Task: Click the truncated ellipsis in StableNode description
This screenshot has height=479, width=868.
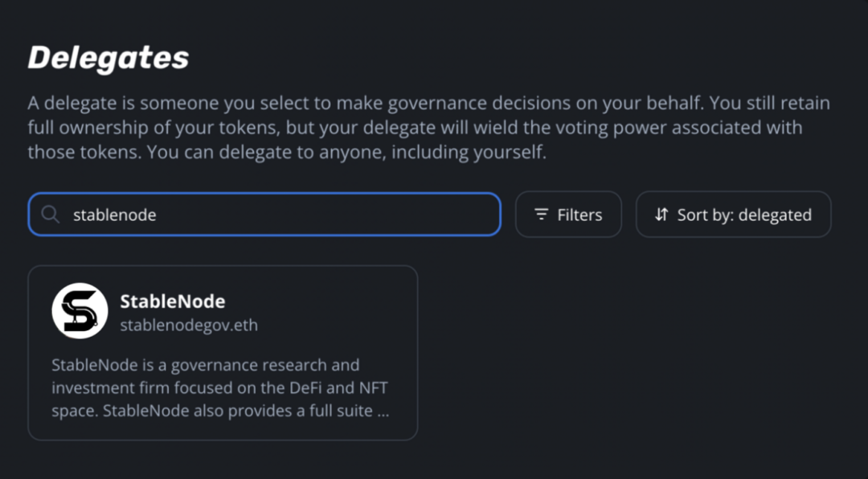Action: click(x=383, y=411)
